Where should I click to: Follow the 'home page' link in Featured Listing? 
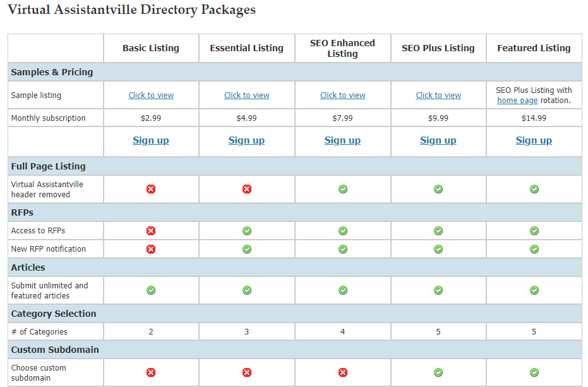pos(517,101)
